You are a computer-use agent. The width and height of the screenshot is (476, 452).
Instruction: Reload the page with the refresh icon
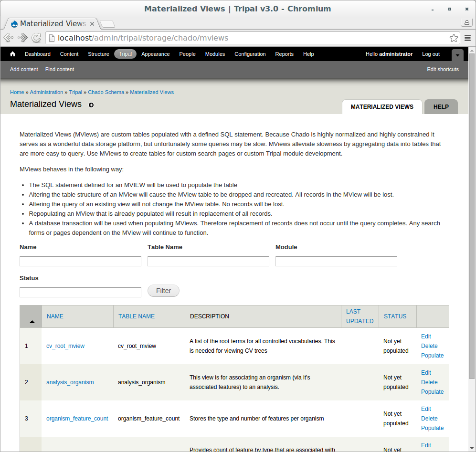(36, 38)
